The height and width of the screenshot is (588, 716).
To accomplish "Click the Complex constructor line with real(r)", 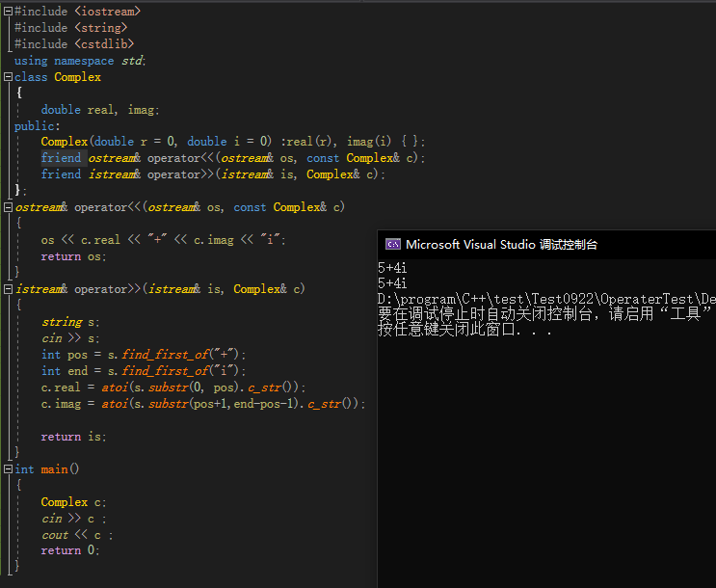I will tap(233, 142).
